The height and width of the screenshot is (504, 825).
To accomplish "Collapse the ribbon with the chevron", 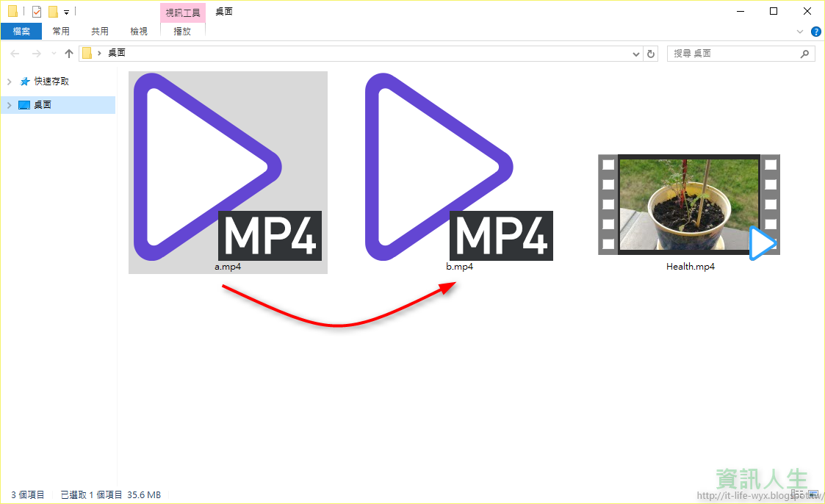I will point(801,31).
